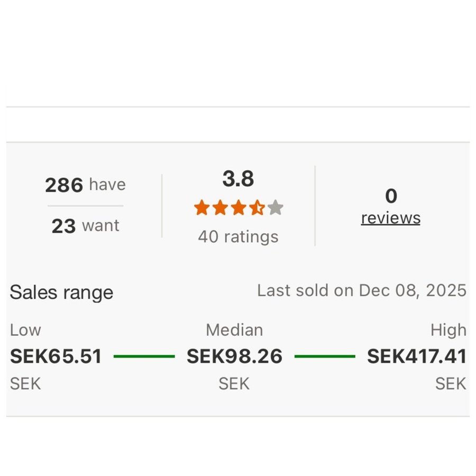The height and width of the screenshot is (476, 476).
Task: Click the half-filled fourth rating star
Action: [257, 208]
